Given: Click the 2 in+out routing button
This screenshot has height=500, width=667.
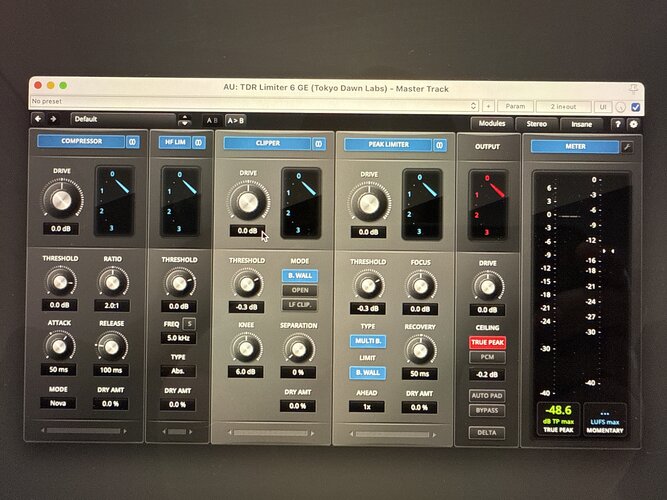Looking at the screenshot, I should 563,107.
